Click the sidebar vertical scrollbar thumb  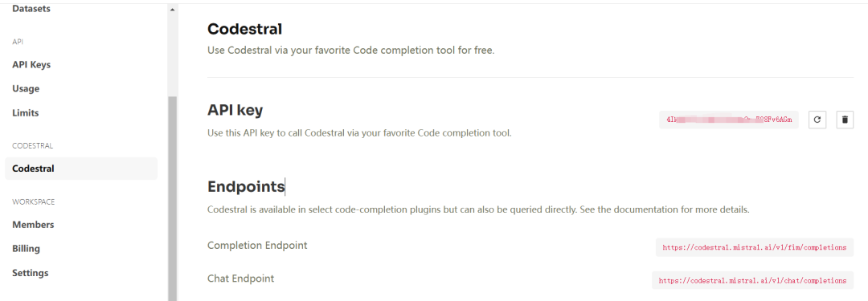pos(172,198)
